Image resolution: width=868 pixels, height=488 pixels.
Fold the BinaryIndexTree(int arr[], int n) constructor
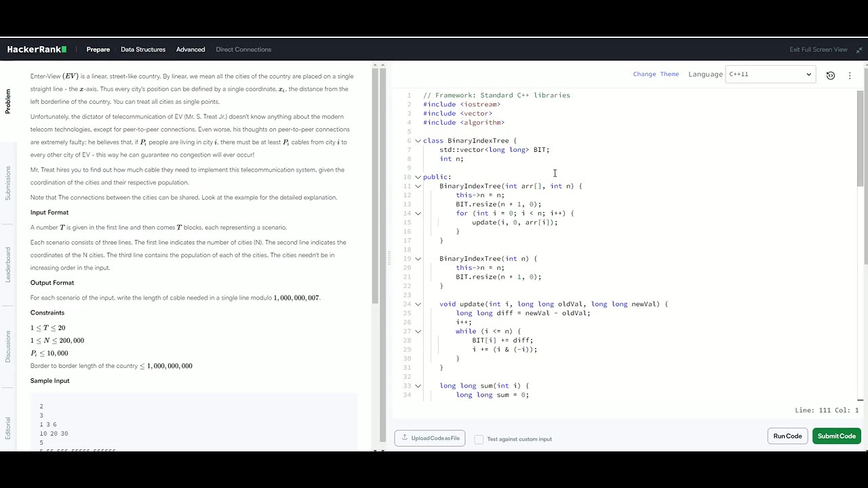click(418, 186)
